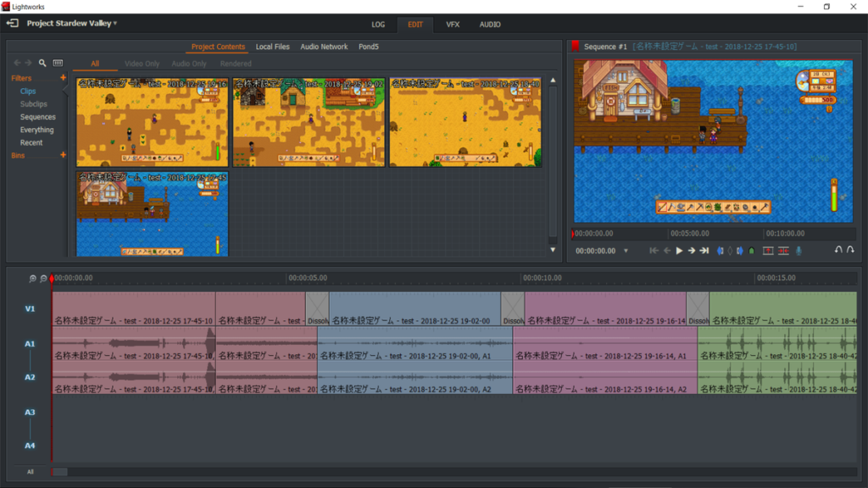Filter to Rendered clips
Image resolution: width=868 pixels, height=488 pixels.
(x=236, y=64)
